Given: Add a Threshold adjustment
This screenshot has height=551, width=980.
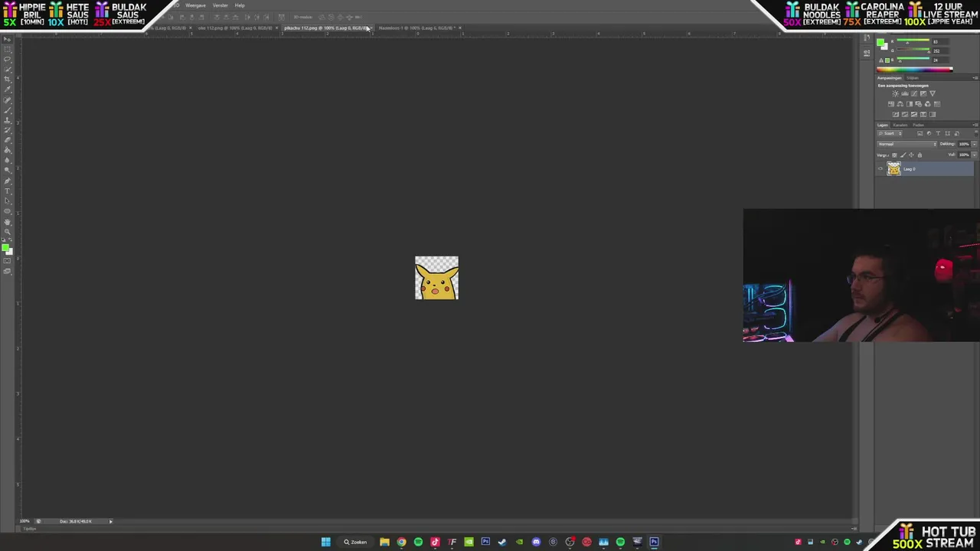Looking at the screenshot, I should click(x=914, y=114).
